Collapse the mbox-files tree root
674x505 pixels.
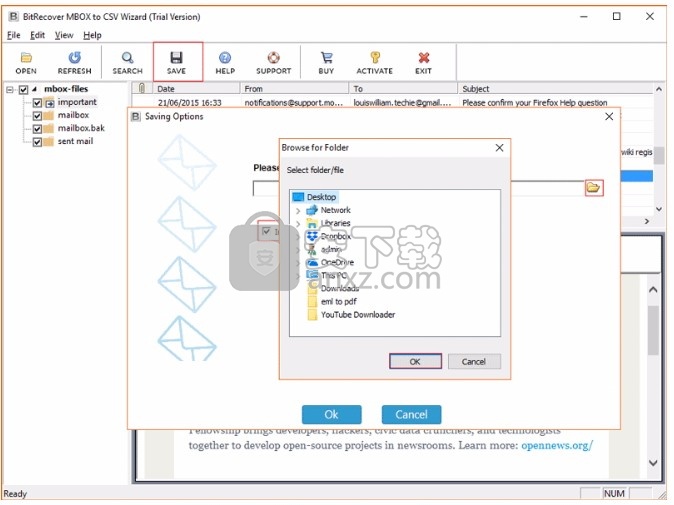click(x=9, y=89)
